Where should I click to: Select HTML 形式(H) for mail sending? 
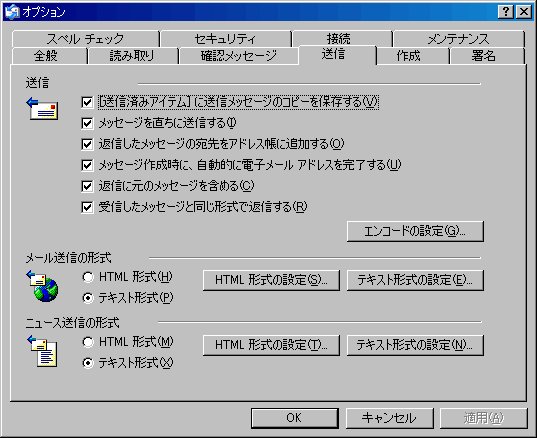point(88,277)
